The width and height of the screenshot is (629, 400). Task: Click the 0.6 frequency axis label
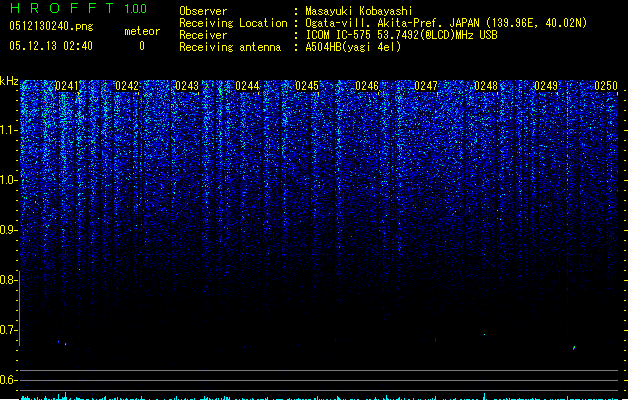coord(8,380)
